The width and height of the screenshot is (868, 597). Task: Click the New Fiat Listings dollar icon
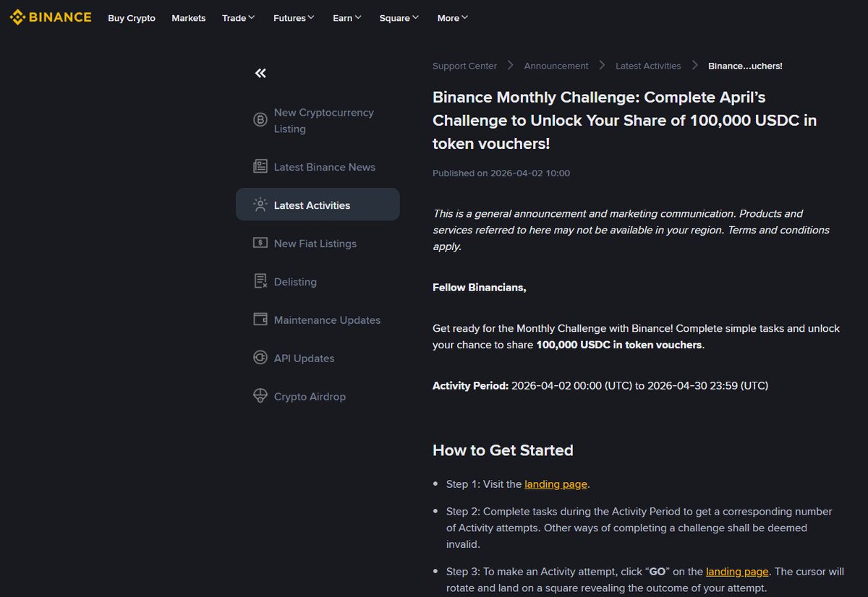pyautogui.click(x=260, y=244)
